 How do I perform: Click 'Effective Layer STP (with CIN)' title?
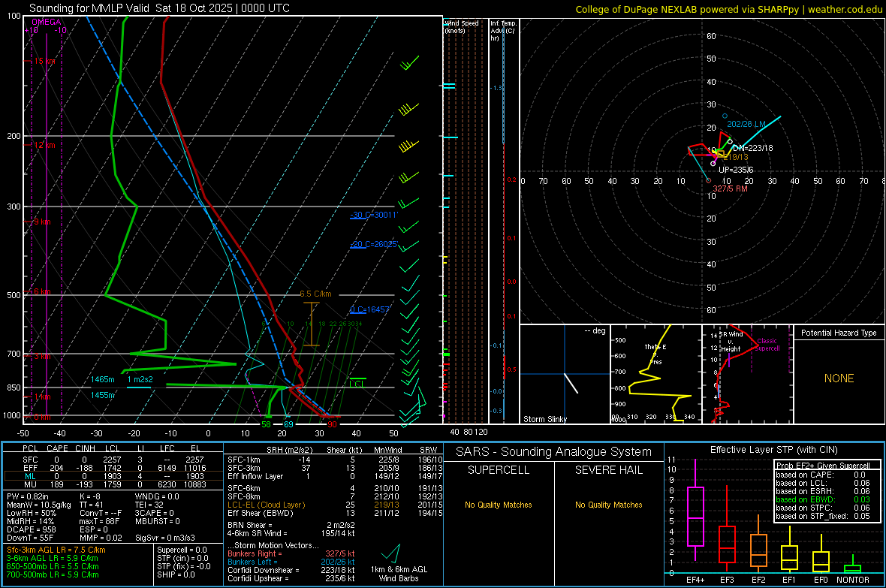[773, 450]
